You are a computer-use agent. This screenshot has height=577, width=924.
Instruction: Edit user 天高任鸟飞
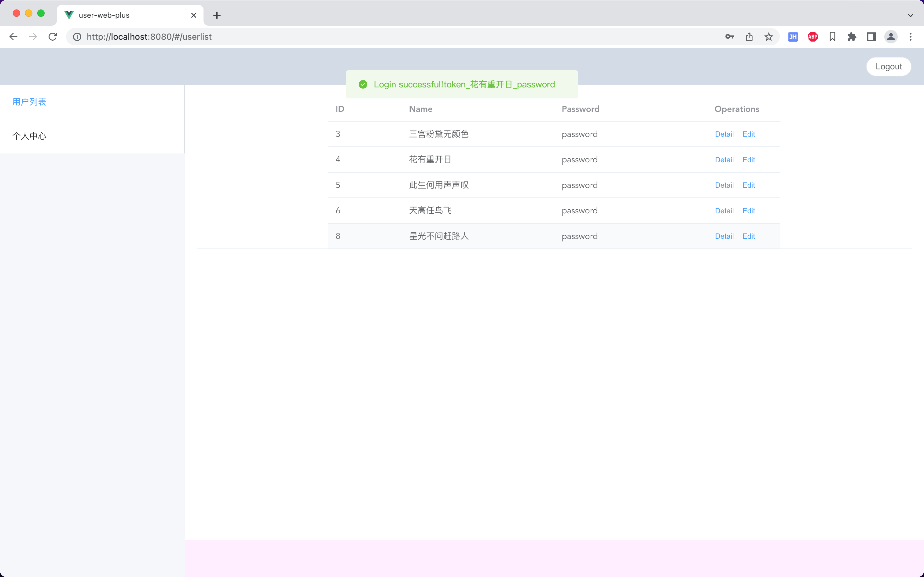coord(749,211)
